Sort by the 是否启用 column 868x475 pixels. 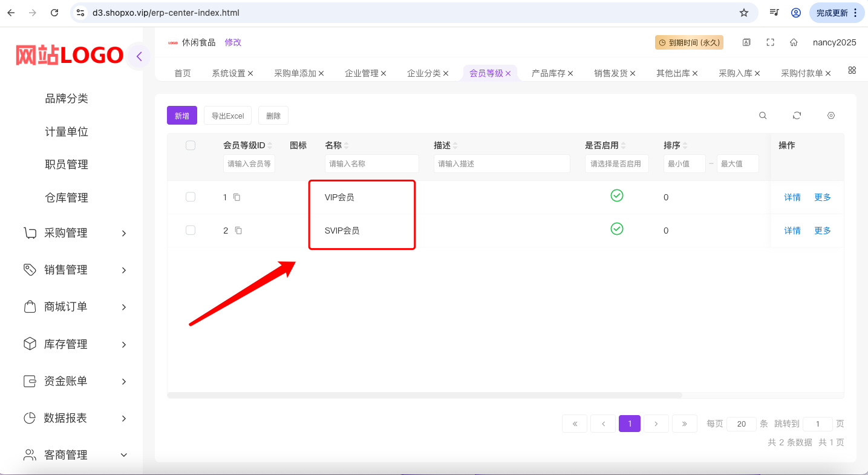click(x=623, y=146)
